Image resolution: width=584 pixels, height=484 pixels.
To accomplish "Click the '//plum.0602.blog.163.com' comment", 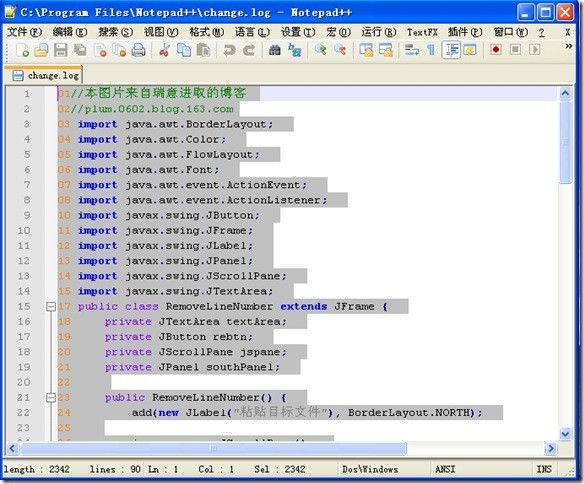I will coord(152,109).
